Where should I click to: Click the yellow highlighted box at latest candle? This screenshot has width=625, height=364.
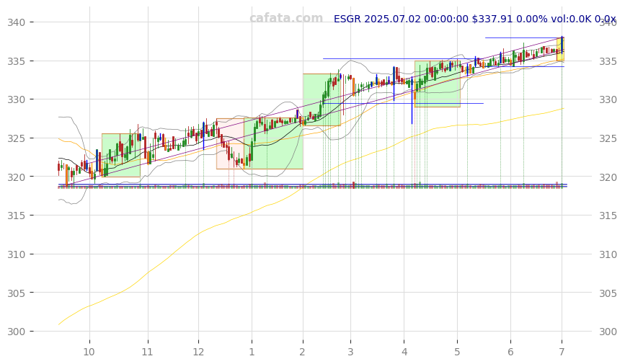[560, 49]
